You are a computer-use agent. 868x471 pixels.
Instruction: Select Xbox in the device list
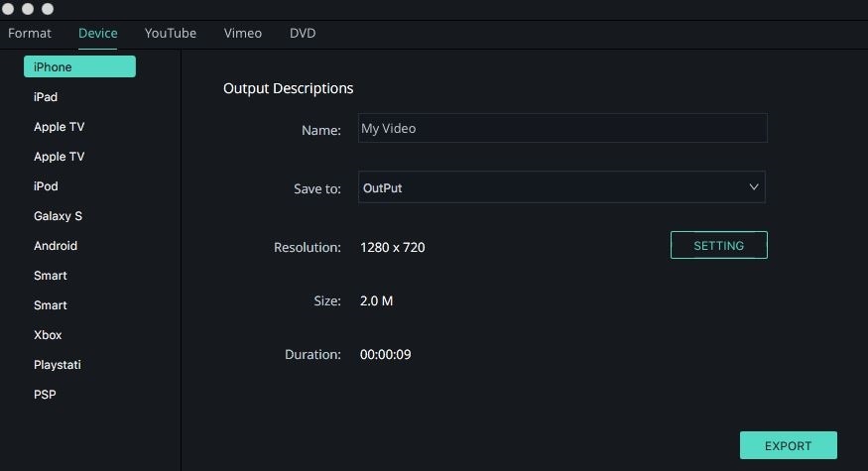pyautogui.click(x=48, y=335)
